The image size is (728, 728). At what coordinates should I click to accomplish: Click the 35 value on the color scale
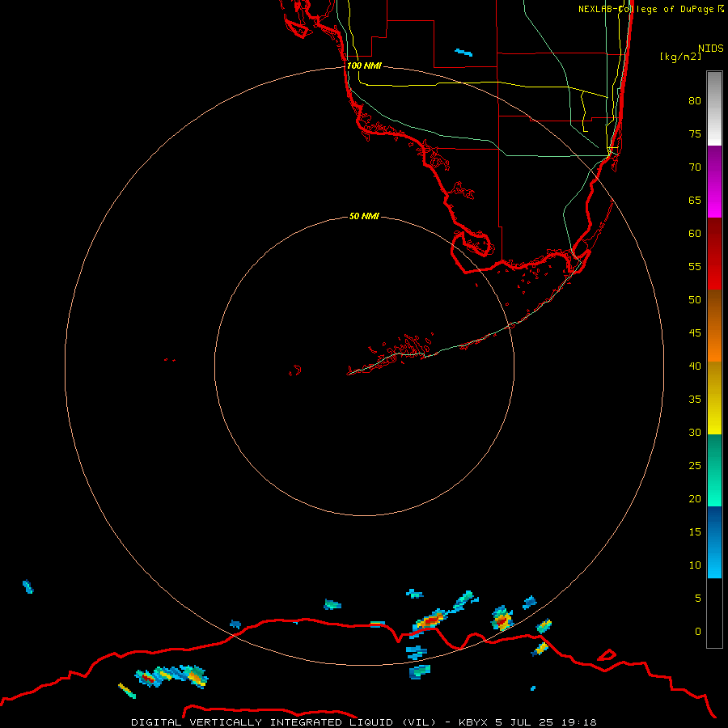coord(695,400)
